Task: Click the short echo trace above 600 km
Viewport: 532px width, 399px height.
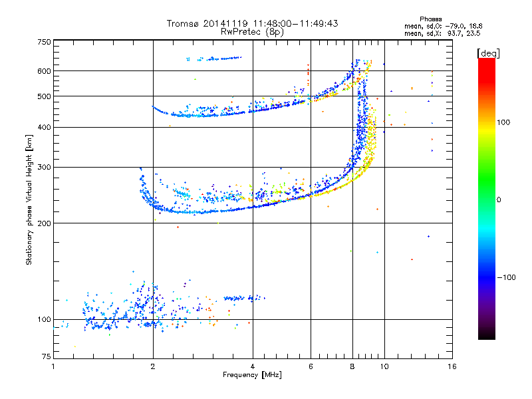Action: pyautogui.click(x=213, y=59)
